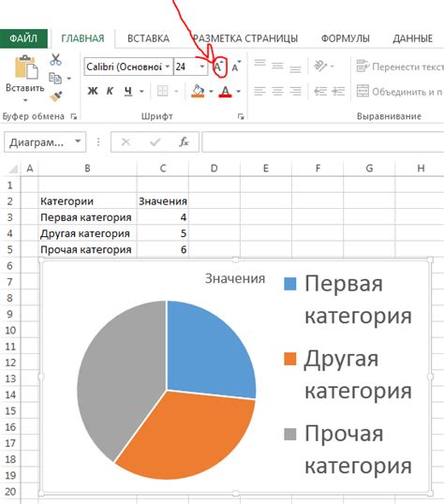Open the text orientation dropdown arrow
The width and height of the screenshot is (444, 504).
[x=333, y=67]
